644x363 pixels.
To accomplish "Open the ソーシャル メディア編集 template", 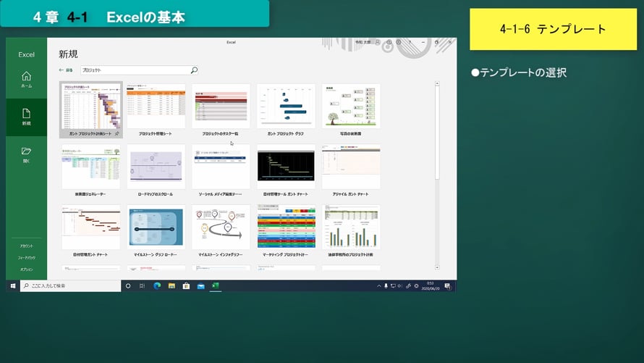I will click(221, 170).
